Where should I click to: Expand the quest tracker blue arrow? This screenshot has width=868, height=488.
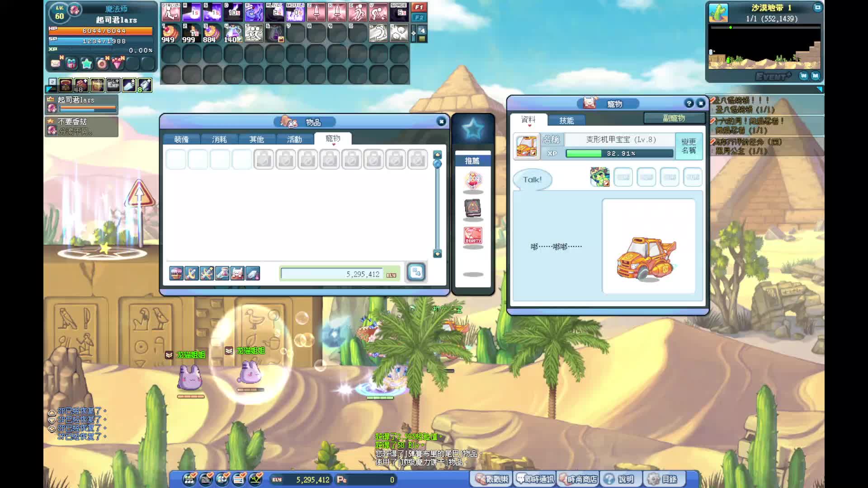[x=820, y=89]
